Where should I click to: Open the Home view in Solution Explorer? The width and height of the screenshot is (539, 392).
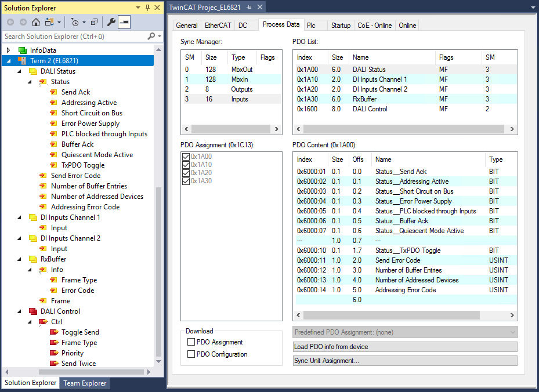tap(35, 21)
